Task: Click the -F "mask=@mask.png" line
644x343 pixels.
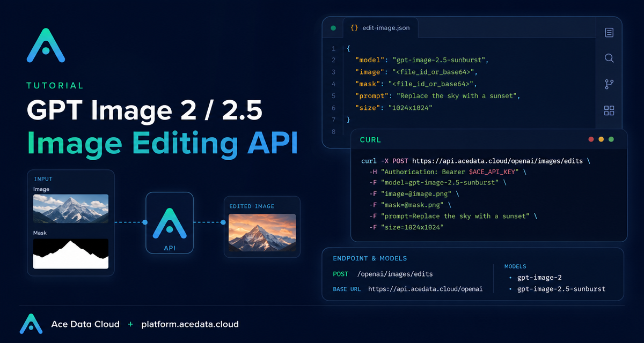Action: click(x=410, y=205)
